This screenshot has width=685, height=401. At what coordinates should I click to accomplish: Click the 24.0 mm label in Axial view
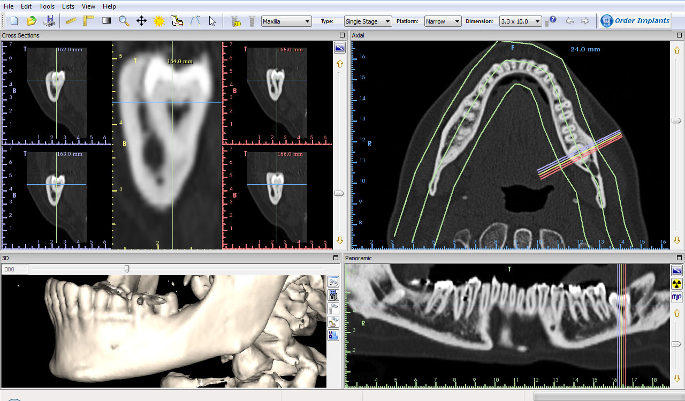(585, 49)
